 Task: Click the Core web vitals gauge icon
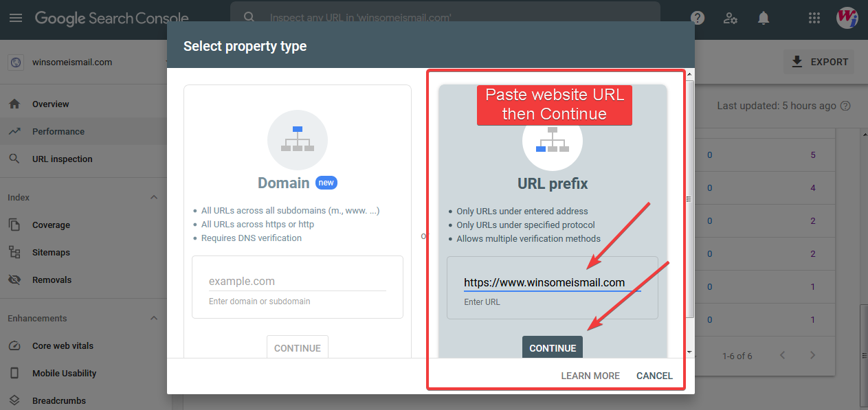click(x=14, y=345)
